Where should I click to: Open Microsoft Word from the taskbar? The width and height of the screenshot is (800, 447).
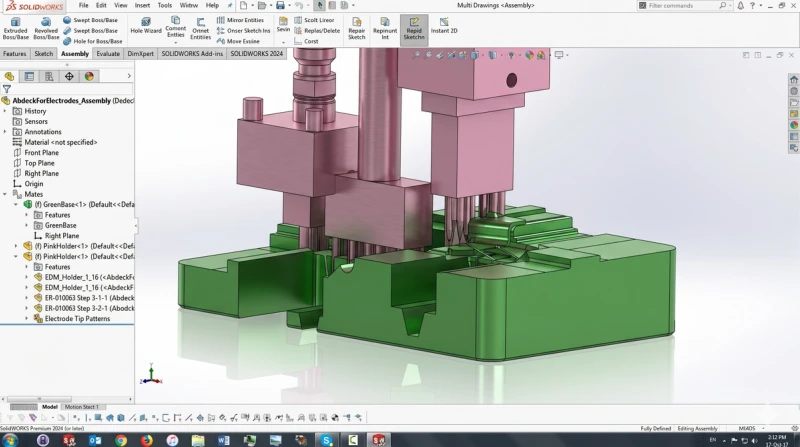pos(223,440)
